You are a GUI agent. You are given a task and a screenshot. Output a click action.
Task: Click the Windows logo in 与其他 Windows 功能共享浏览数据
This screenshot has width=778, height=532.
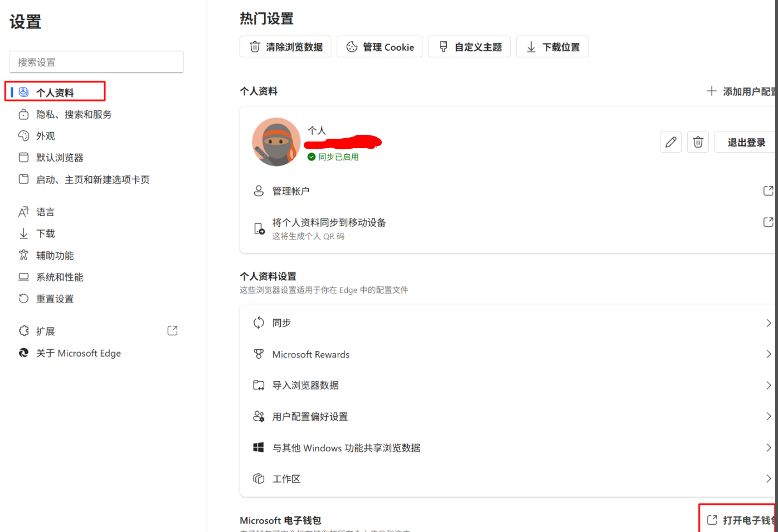coord(259,447)
